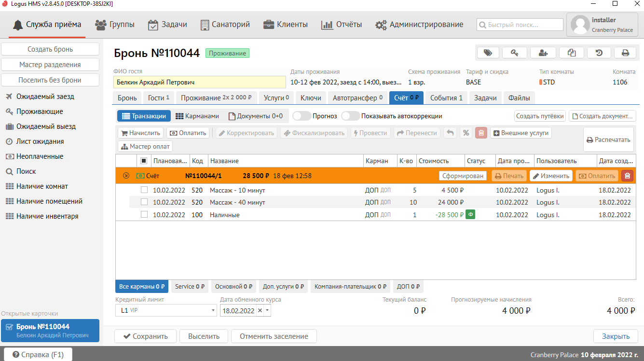Open Поиск in the sidebar
644x361 pixels.
26,171
